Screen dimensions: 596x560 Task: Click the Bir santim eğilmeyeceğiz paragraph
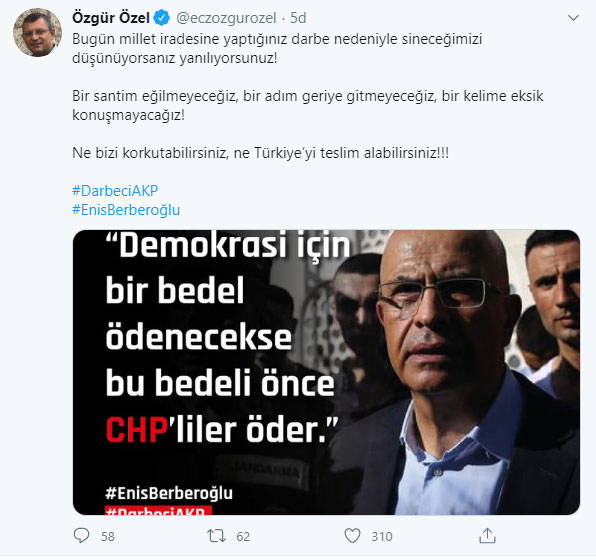click(x=308, y=105)
